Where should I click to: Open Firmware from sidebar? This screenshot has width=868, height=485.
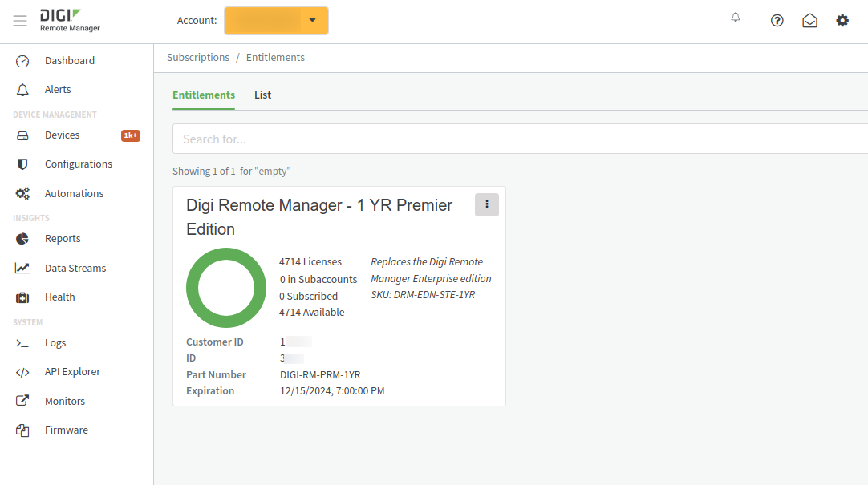pos(67,430)
